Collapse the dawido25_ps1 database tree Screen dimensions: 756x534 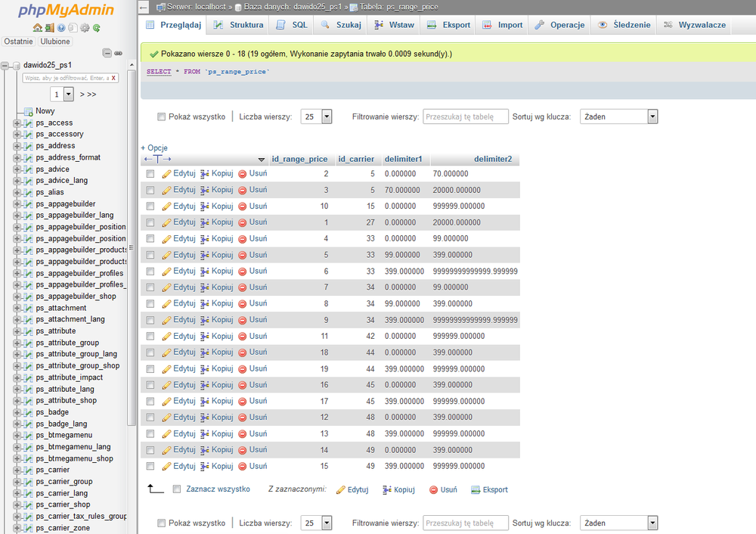5,65
